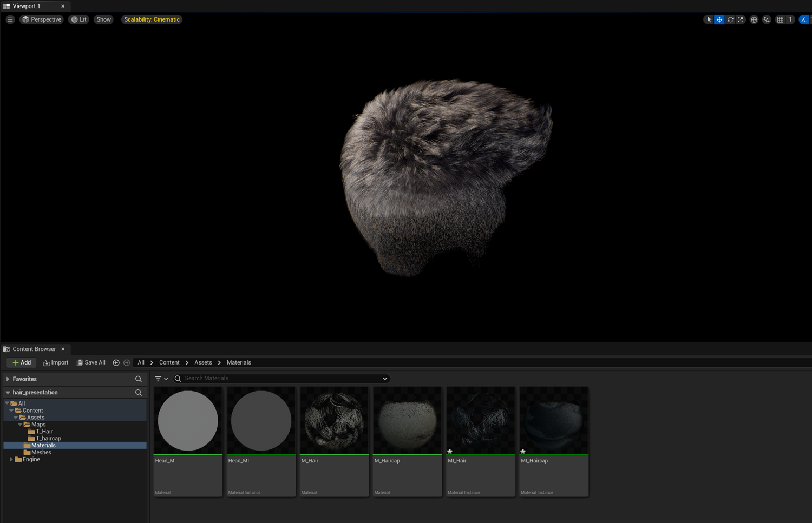Click the world coordinate system globe icon
The height and width of the screenshot is (523, 812).
[x=754, y=19]
